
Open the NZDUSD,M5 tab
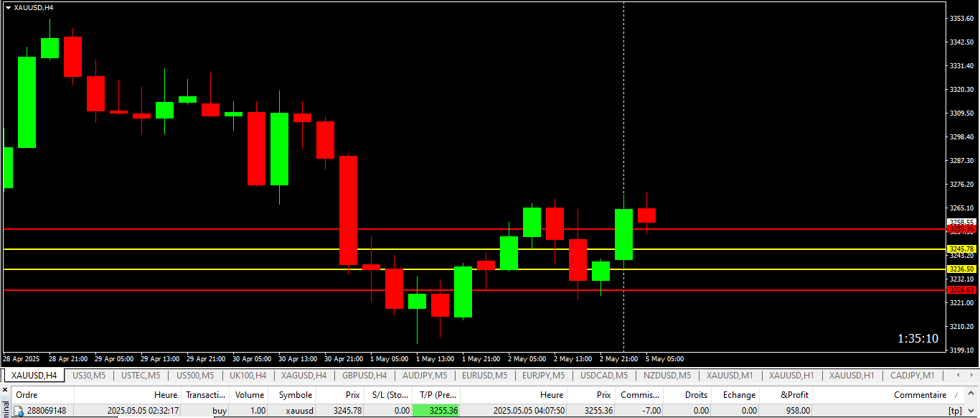667,376
